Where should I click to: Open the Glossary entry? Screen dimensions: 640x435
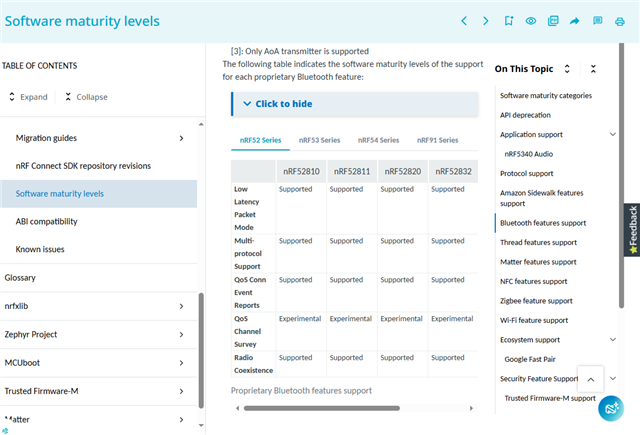20,278
